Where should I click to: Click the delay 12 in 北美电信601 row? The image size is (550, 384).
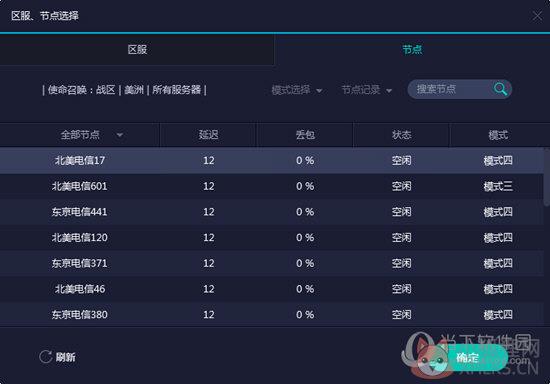tap(209, 186)
